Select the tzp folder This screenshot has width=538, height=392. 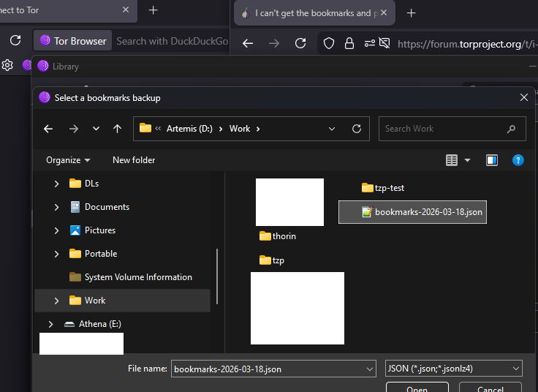[272, 260]
